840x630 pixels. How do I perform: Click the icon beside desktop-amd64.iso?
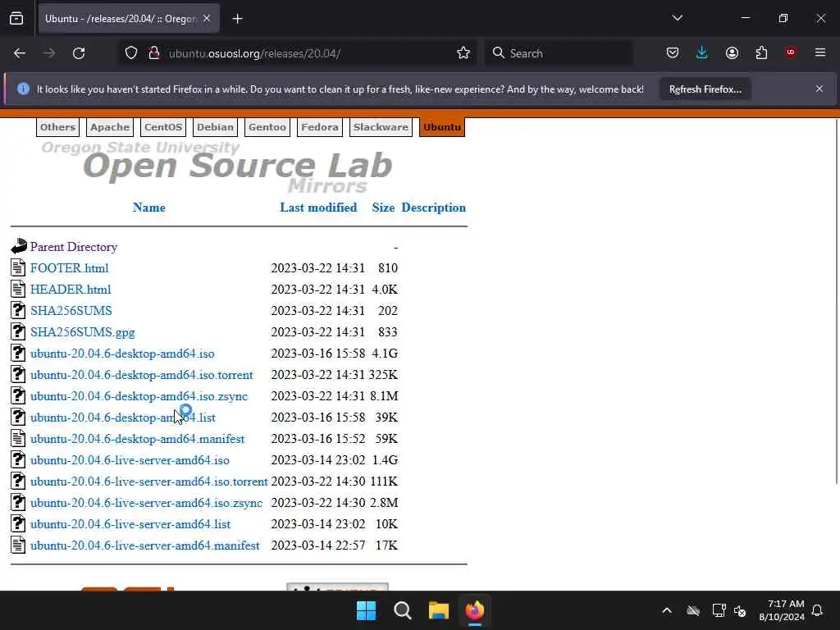tap(18, 353)
